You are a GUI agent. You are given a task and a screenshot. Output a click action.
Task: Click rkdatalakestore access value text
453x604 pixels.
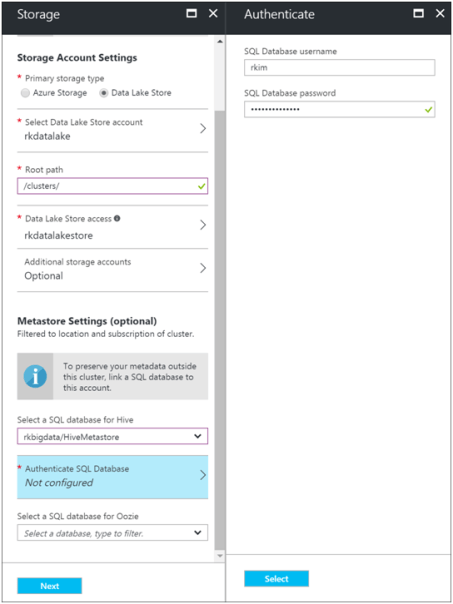59,235
